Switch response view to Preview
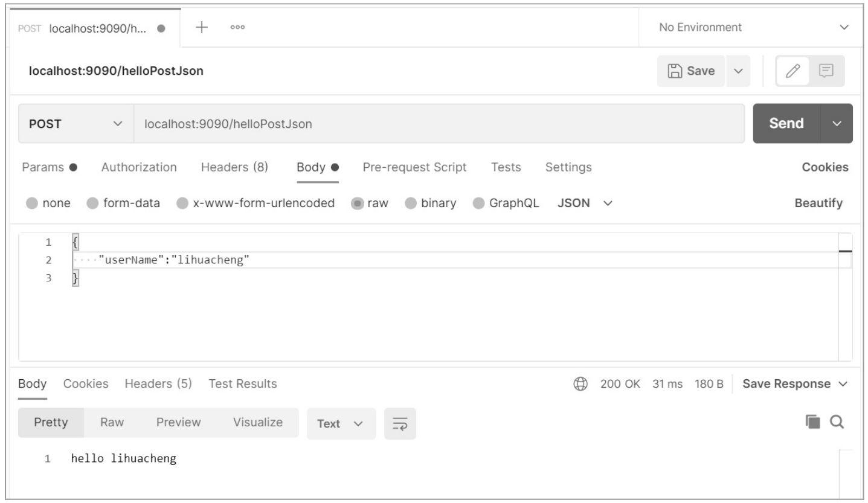The image size is (868, 503). (178, 423)
